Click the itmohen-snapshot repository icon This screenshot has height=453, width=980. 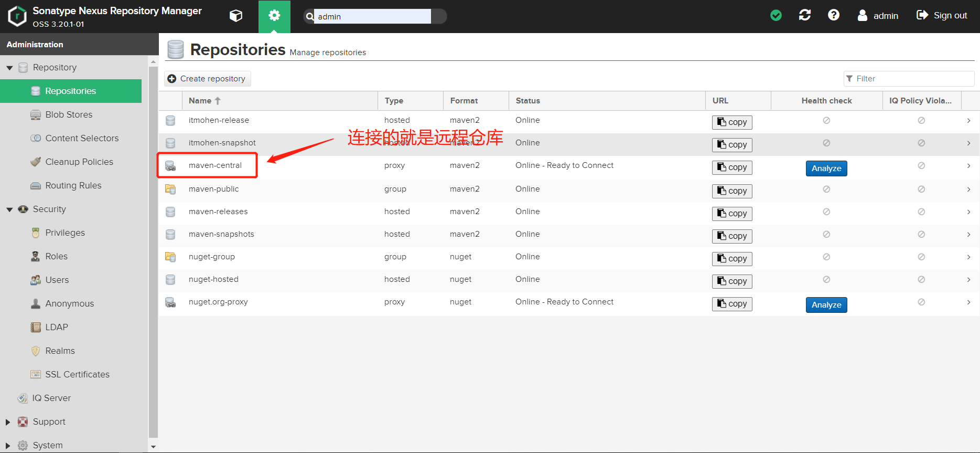(170, 143)
